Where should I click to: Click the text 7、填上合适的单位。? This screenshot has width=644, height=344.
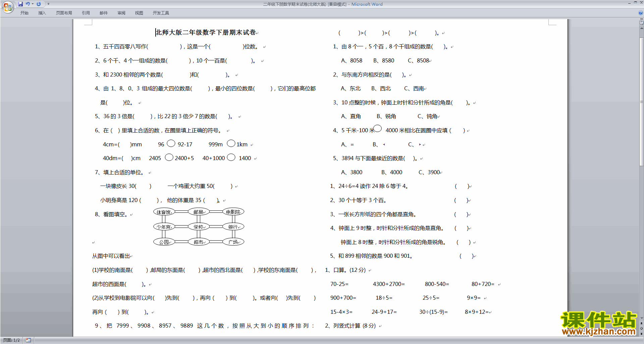coord(120,172)
